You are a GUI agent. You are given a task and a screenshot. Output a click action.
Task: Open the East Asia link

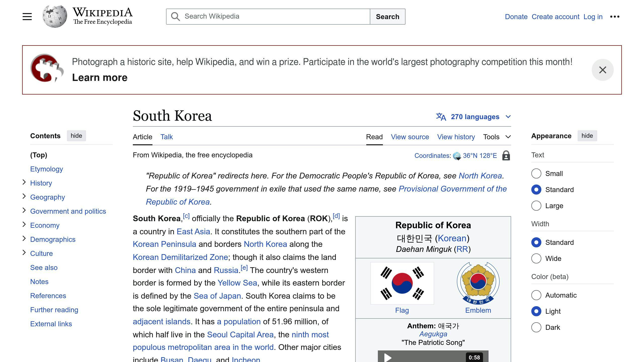point(193,232)
